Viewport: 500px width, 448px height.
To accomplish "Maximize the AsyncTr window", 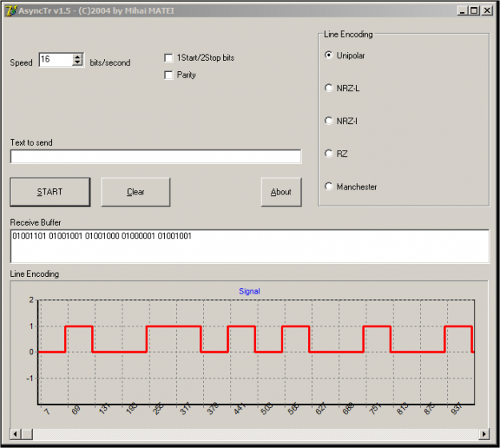I will [x=474, y=11].
